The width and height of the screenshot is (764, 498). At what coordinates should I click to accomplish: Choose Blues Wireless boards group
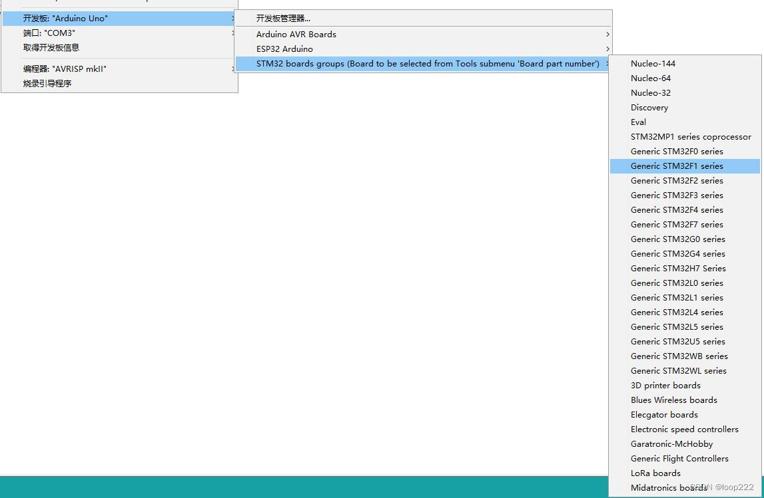685,400
